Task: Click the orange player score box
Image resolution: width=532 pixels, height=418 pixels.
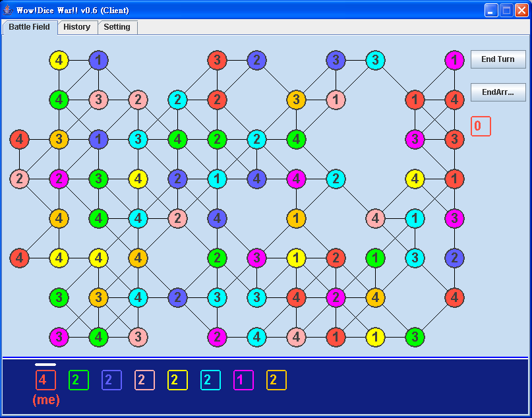Action: point(276,380)
